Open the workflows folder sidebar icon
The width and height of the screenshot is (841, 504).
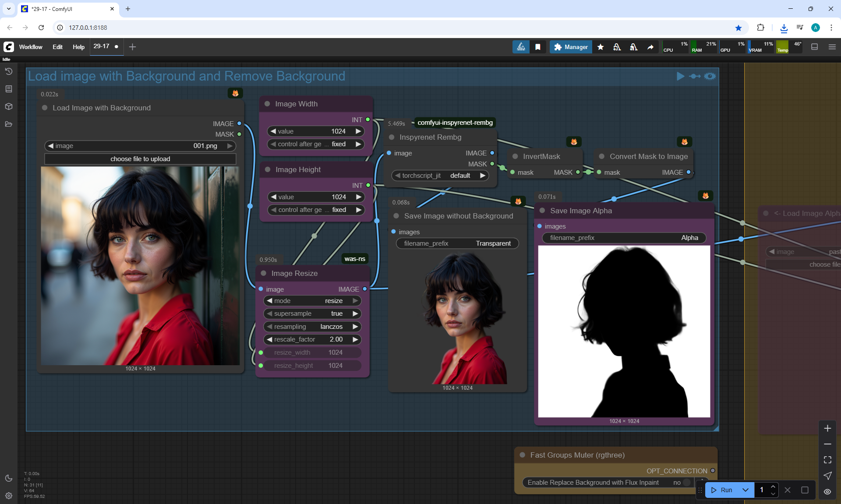8,124
